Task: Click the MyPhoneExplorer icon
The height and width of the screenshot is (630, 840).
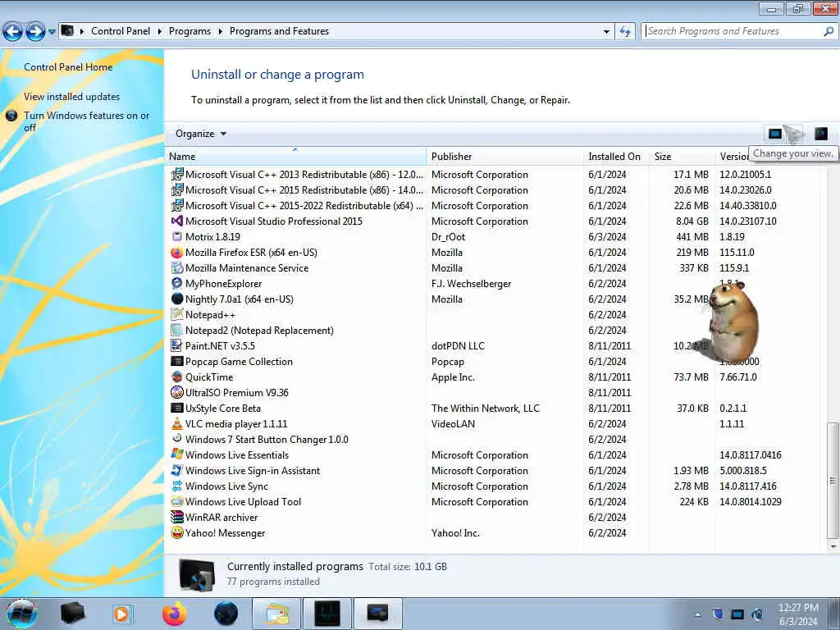Action: (177, 283)
